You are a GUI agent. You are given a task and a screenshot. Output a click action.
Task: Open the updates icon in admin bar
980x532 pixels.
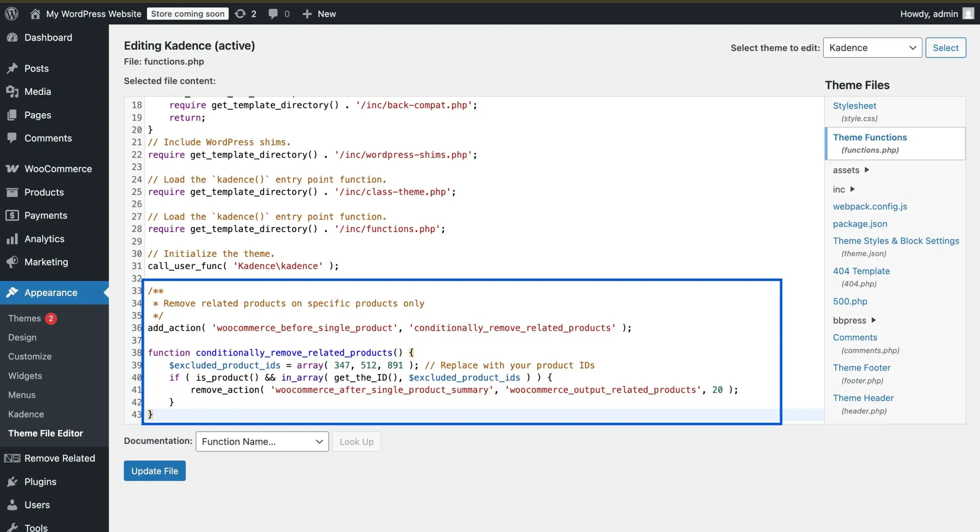pyautogui.click(x=240, y=14)
